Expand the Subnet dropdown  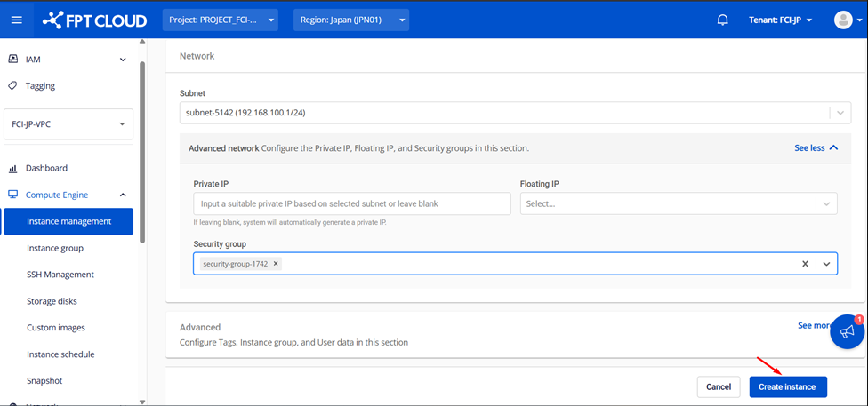(x=840, y=113)
